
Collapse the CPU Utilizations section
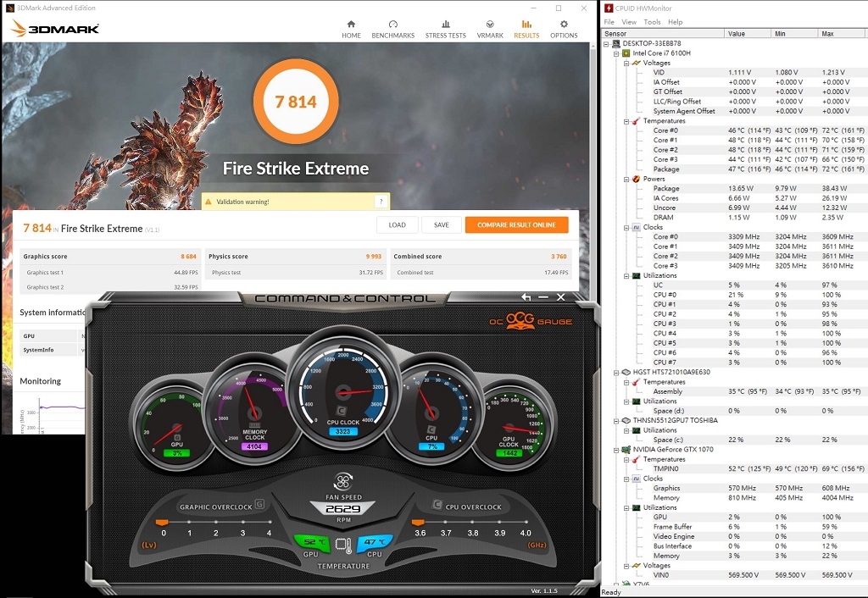[x=626, y=275]
